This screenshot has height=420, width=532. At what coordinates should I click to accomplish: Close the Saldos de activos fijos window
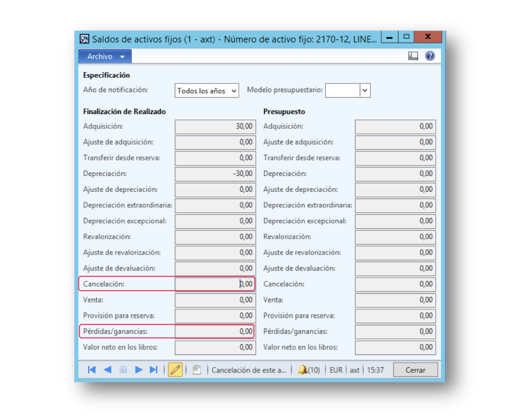coord(428,37)
